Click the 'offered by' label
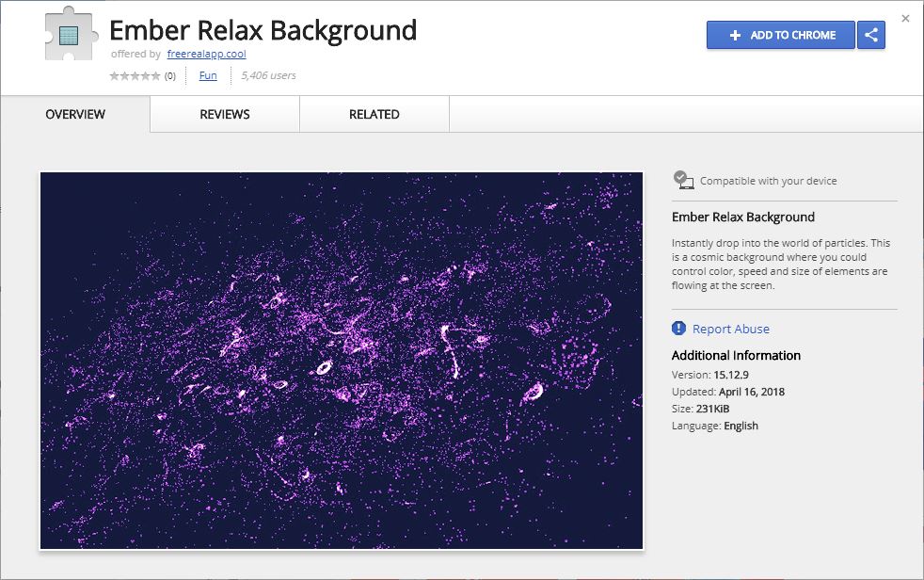 [135, 54]
